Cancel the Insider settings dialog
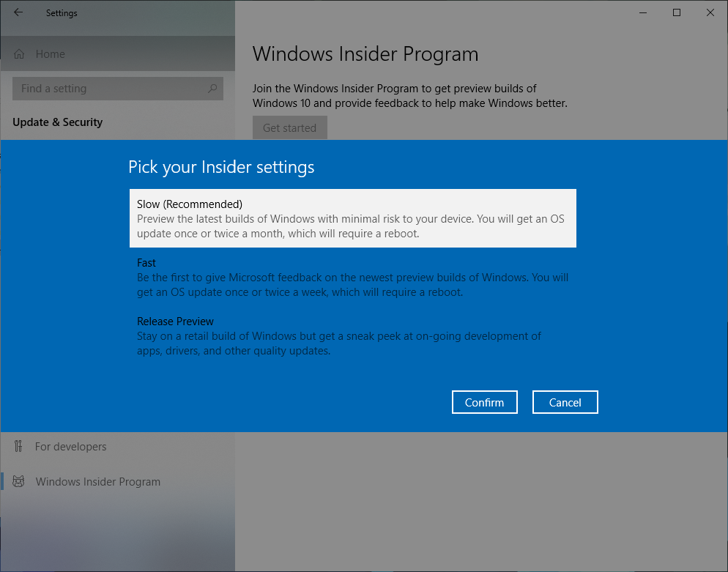728x572 pixels. tap(565, 401)
